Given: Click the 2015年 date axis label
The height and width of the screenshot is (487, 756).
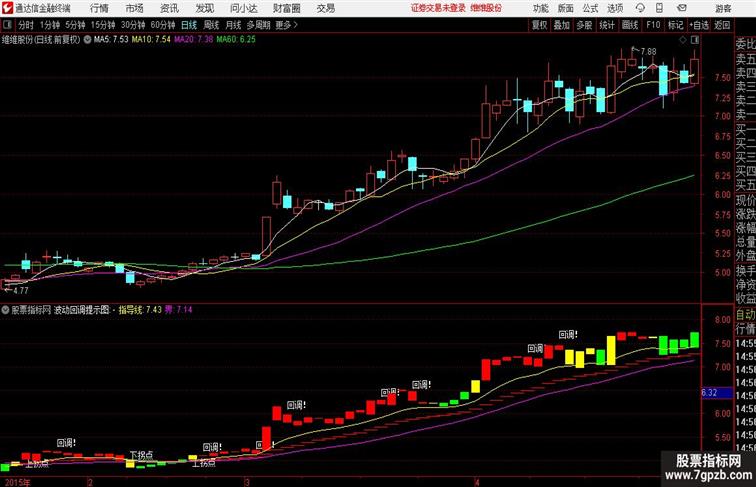Looking at the screenshot, I should click(x=17, y=482).
